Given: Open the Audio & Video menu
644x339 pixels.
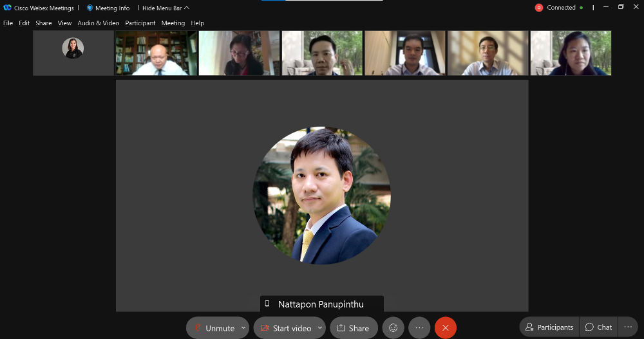Looking at the screenshot, I should tap(98, 23).
